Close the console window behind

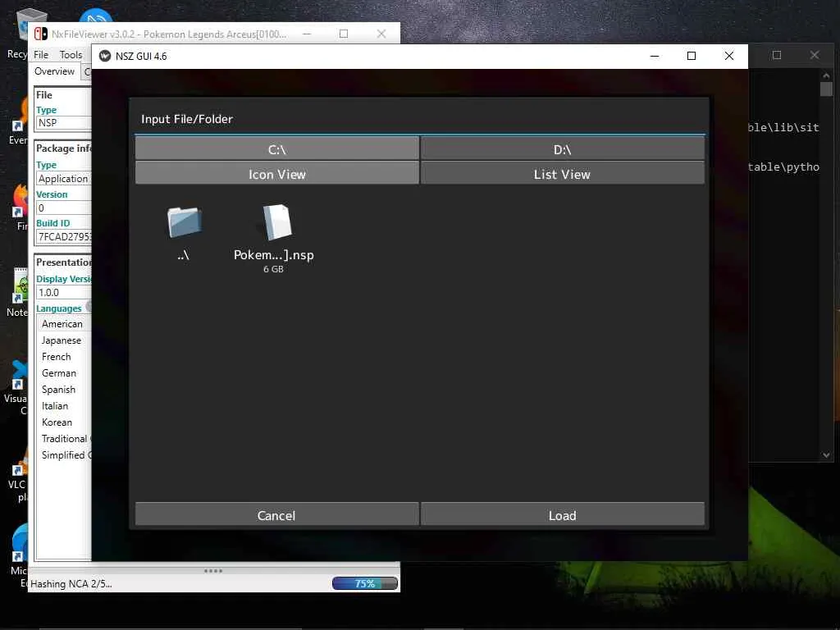point(815,55)
